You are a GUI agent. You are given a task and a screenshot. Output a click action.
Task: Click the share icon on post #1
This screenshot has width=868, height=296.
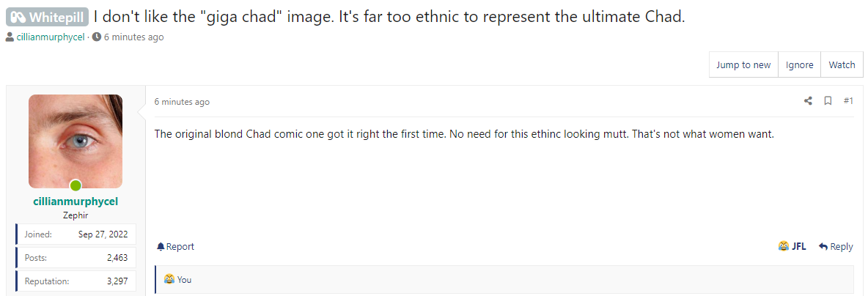[808, 100]
